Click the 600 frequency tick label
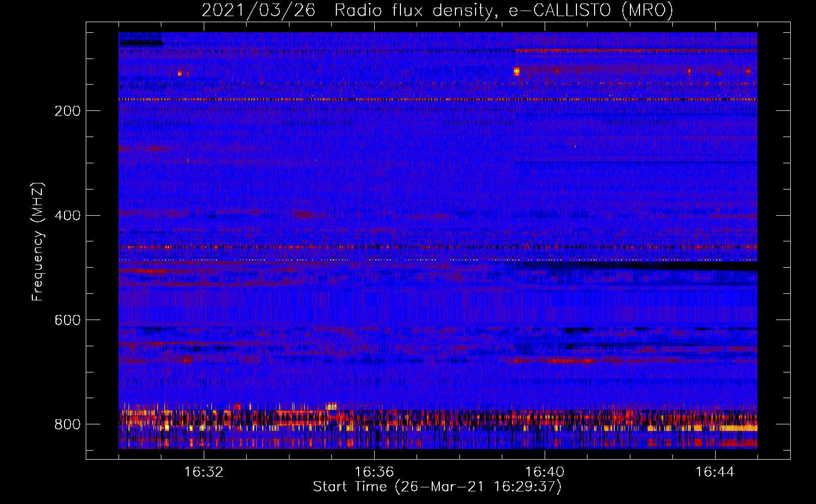 point(68,321)
